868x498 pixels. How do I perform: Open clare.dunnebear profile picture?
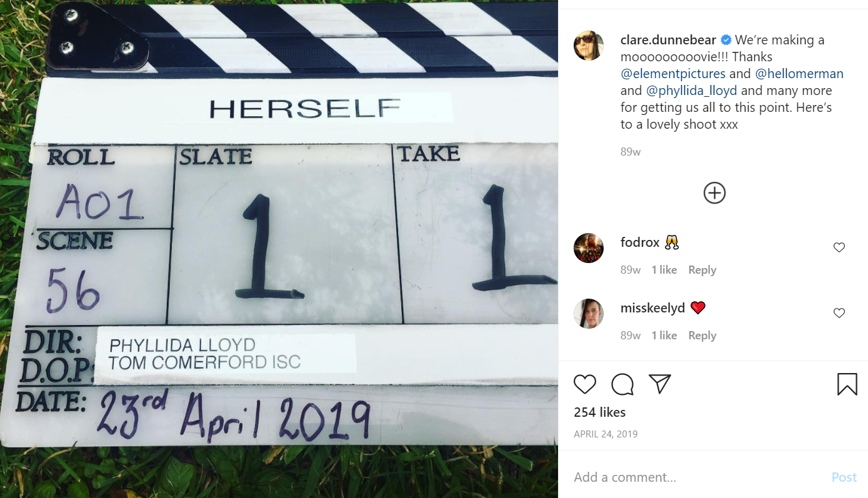pos(589,46)
